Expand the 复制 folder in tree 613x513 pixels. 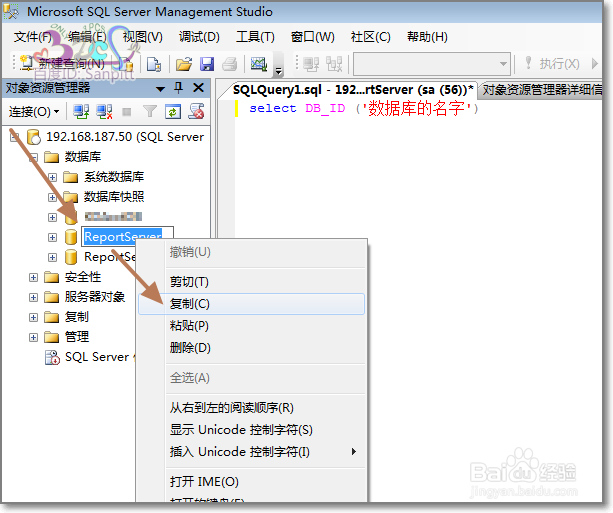(34, 317)
